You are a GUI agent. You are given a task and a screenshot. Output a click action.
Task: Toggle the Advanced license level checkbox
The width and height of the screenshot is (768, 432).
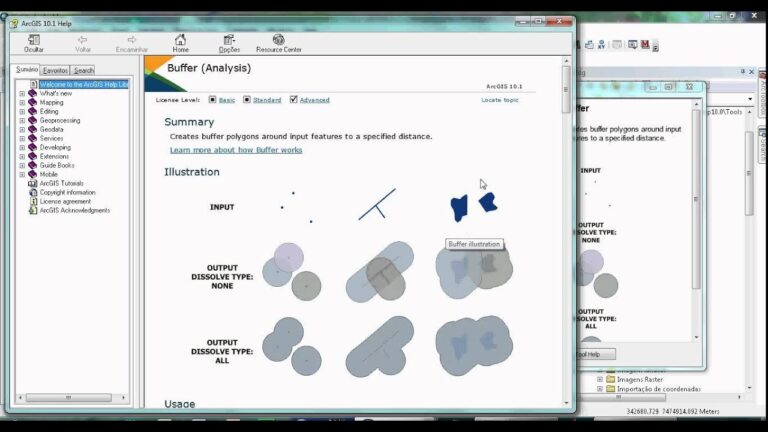click(293, 99)
